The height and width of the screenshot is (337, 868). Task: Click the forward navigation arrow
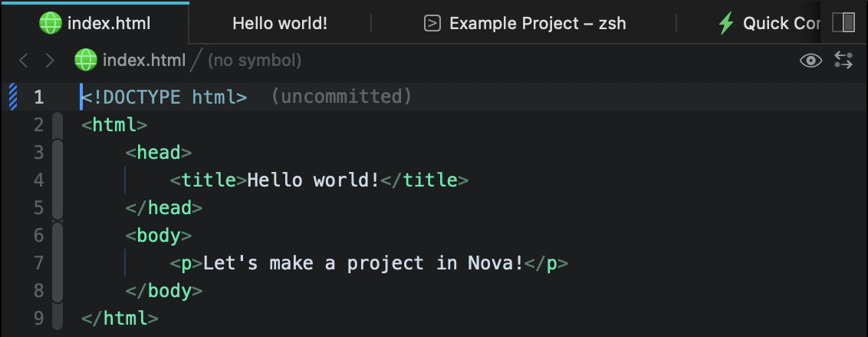click(x=50, y=60)
